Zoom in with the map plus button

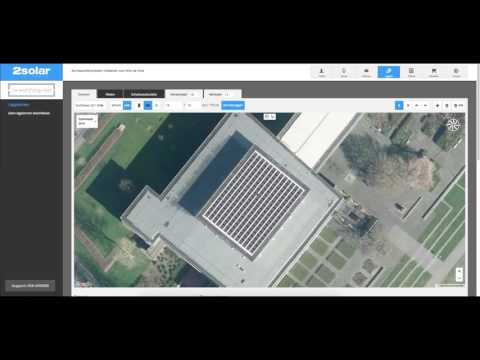(x=459, y=271)
